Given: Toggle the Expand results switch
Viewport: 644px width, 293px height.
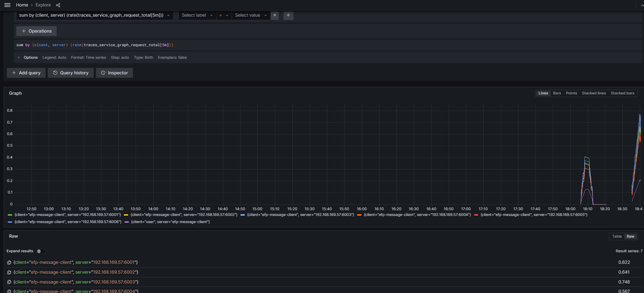Looking at the screenshot, I should [x=41, y=251].
